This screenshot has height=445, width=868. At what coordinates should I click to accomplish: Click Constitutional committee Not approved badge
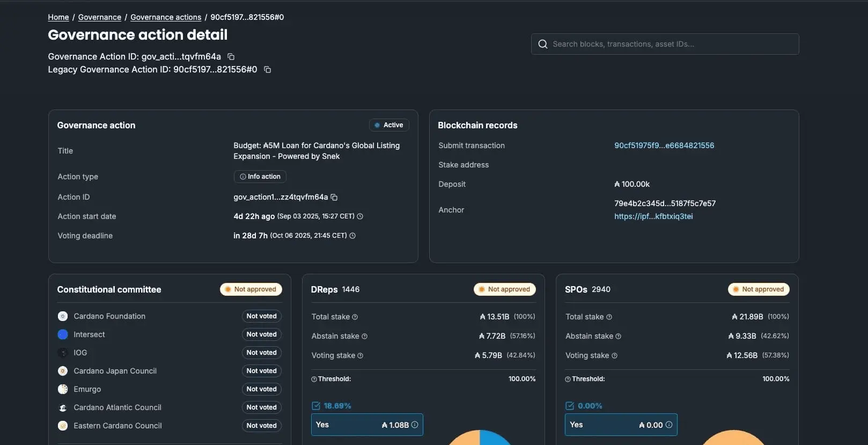coord(251,289)
